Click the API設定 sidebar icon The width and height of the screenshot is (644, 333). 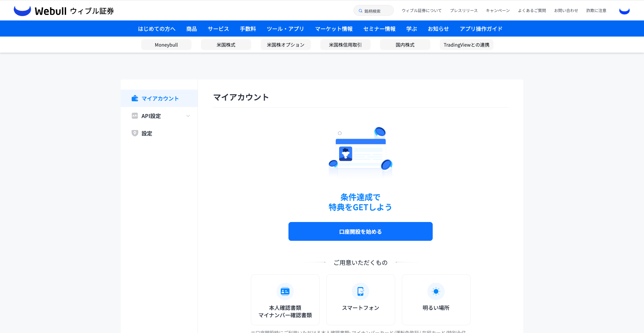[135, 116]
